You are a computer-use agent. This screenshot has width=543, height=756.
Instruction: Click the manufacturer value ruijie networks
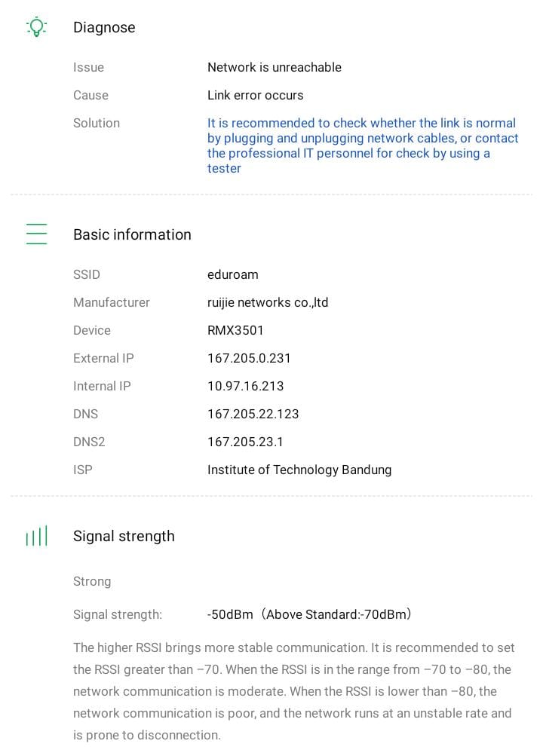click(x=268, y=302)
